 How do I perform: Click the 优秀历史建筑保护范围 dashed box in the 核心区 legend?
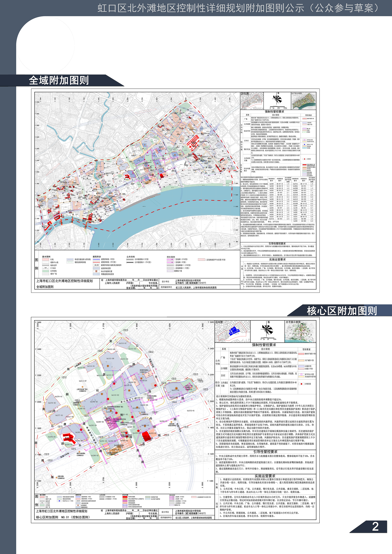click(125, 505)
